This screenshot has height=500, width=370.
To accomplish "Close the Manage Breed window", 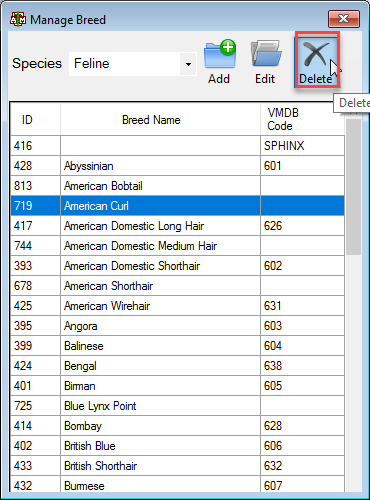I will [344, 19].
